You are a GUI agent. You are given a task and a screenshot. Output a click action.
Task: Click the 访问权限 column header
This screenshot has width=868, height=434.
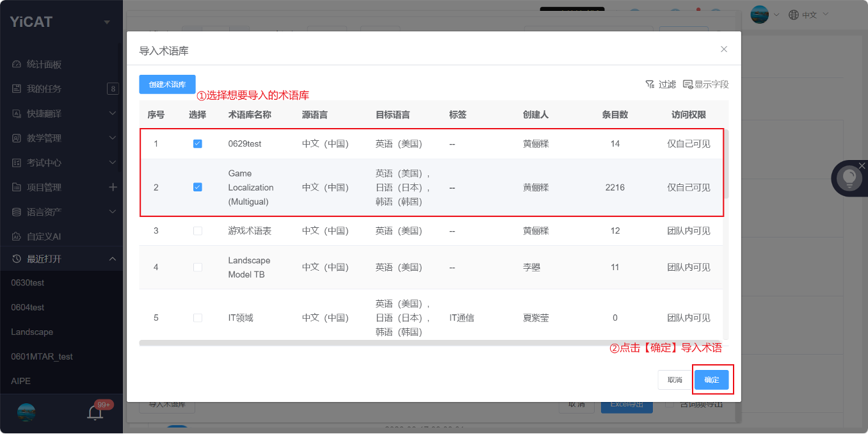[689, 115]
